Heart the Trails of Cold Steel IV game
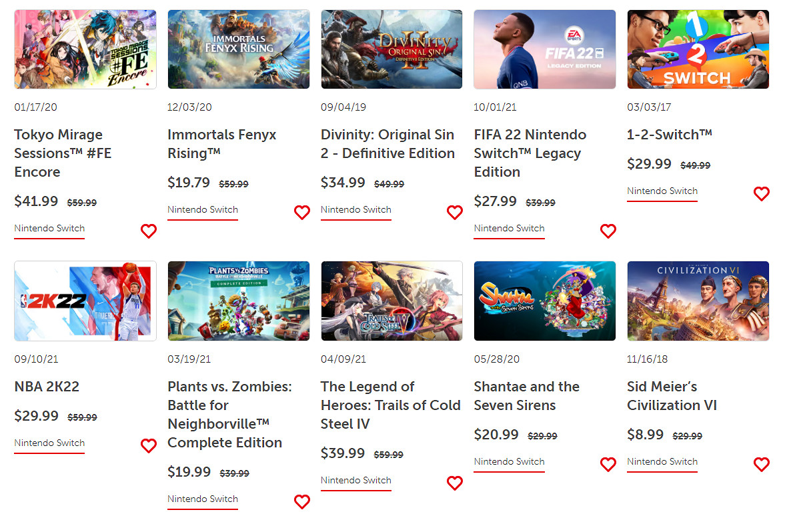Screen dimensions: 785x532 pos(455,483)
